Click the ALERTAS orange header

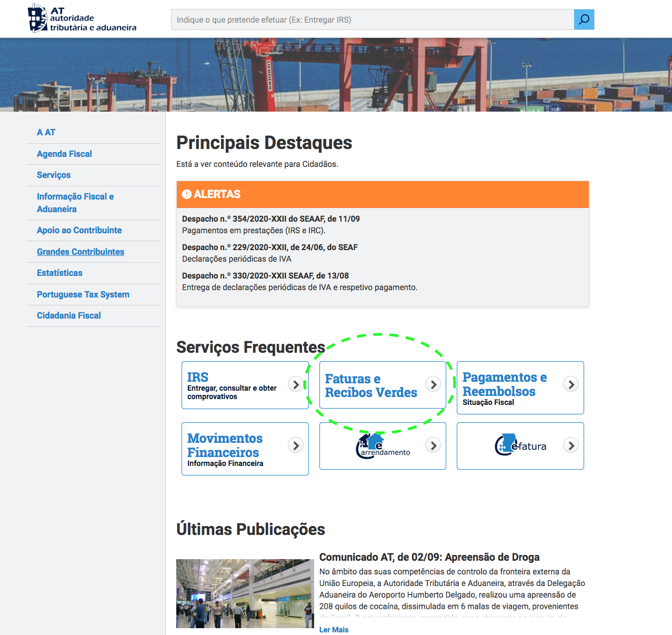coord(383,194)
